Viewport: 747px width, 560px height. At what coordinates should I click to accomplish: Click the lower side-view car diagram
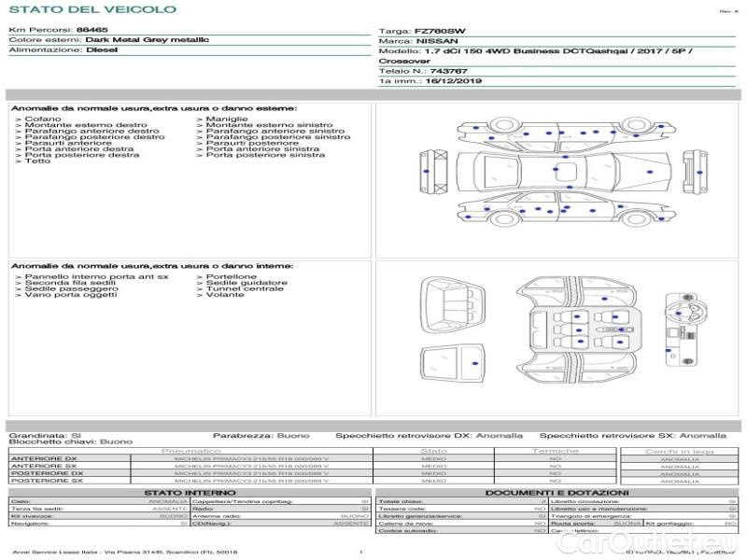coord(567,208)
